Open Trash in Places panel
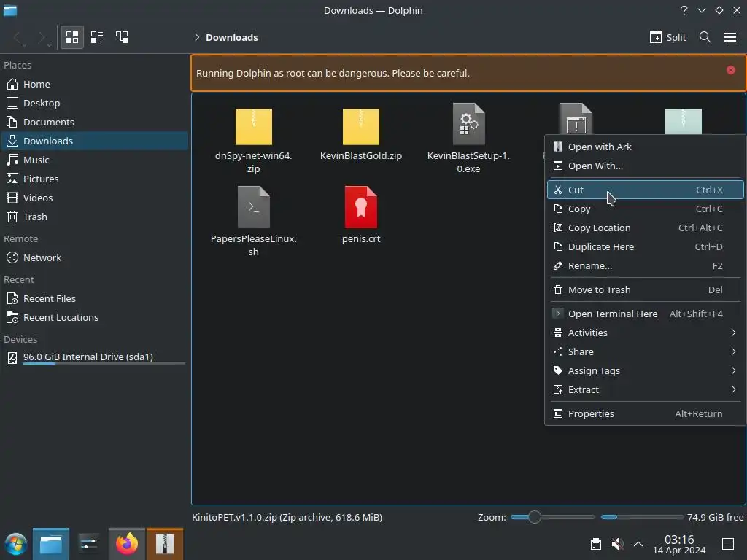The height and width of the screenshot is (560, 747). tap(94, 217)
